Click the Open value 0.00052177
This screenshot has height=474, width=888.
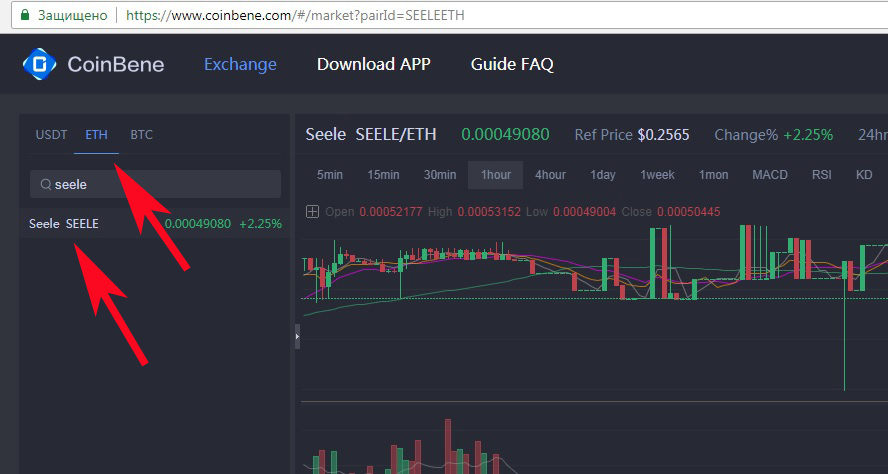391,212
